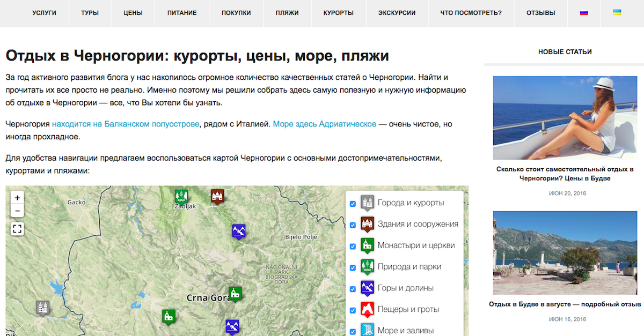Uncheck the Города и курорты layer

tap(353, 204)
